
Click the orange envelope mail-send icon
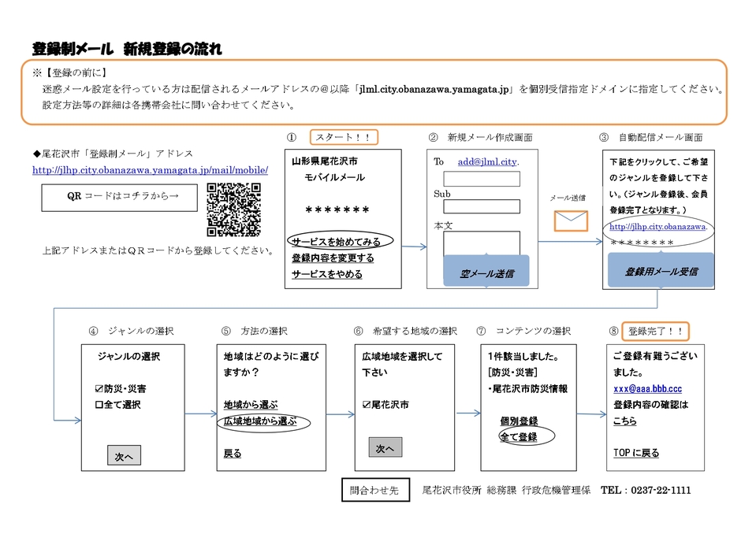point(571,221)
